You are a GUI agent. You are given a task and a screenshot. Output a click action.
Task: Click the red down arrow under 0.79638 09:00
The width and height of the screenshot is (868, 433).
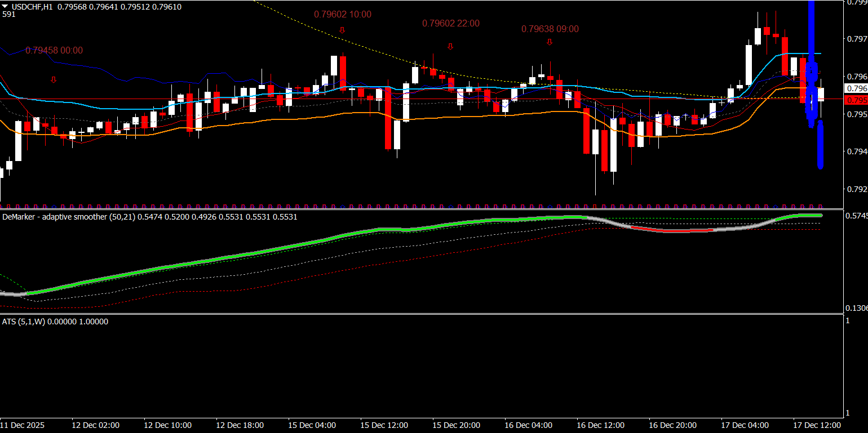pos(550,42)
